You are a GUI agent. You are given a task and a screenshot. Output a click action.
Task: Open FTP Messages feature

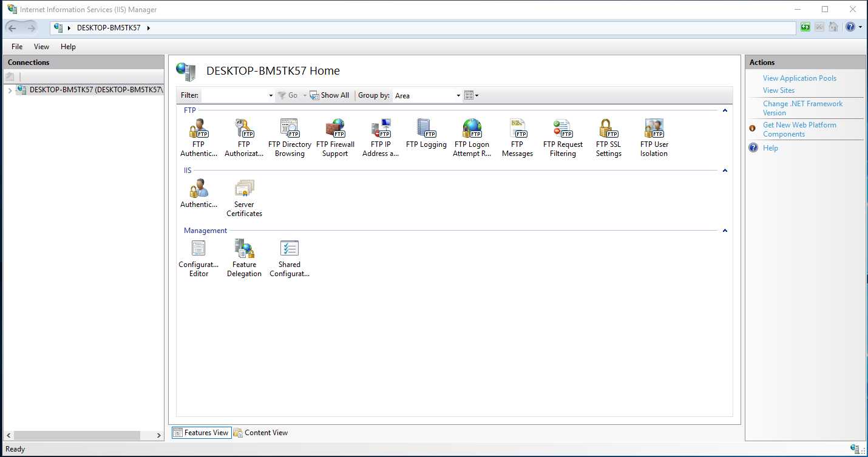(517, 138)
